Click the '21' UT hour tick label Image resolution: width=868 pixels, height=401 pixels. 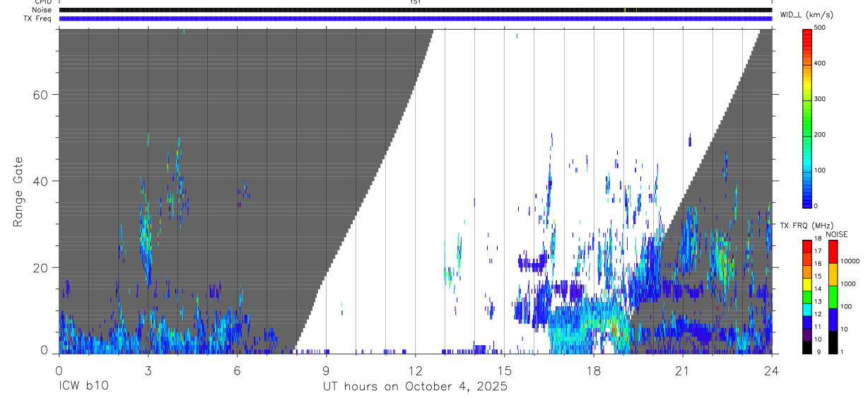682,370
